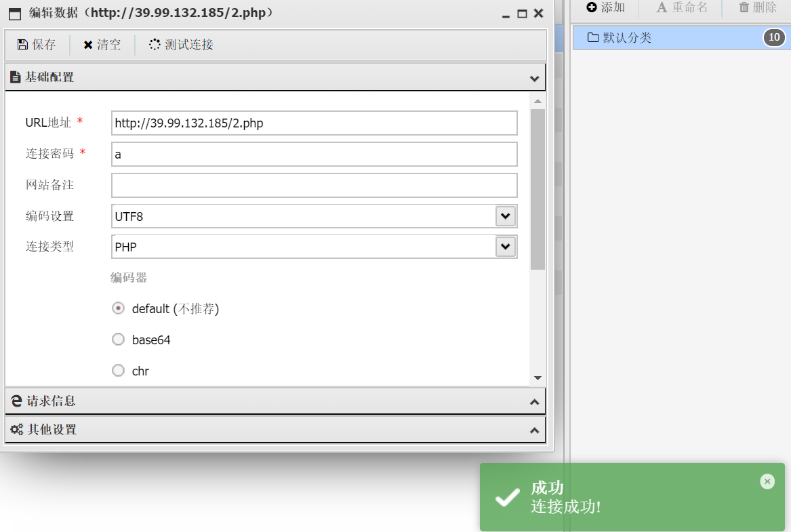Click the 10 count badge on 默认分类
The width and height of the screenshot is (791, 532).
click(774, 37)
